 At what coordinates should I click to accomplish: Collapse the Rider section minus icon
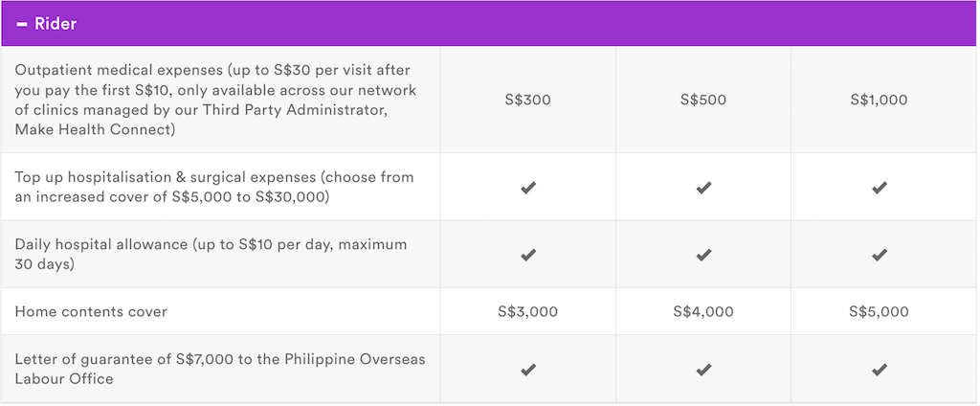[22, 24]
